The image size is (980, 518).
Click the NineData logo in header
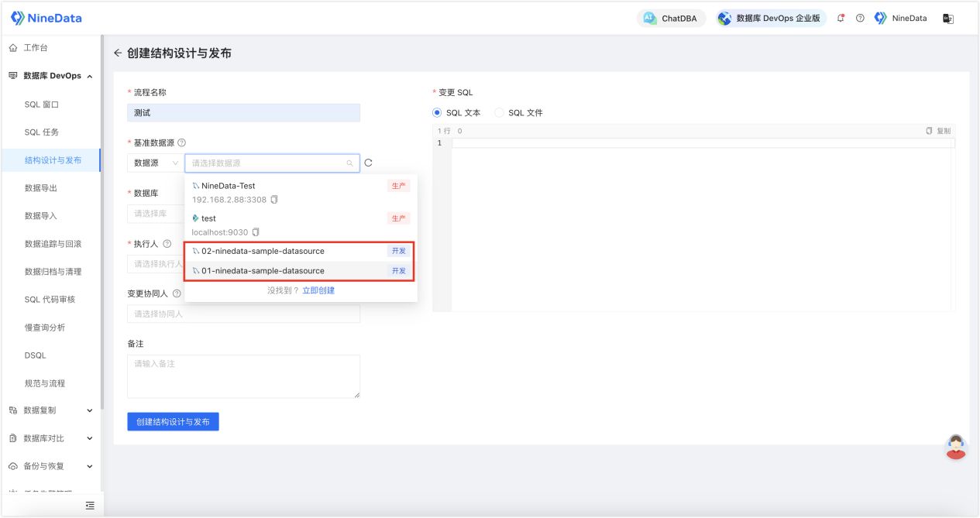46,18
